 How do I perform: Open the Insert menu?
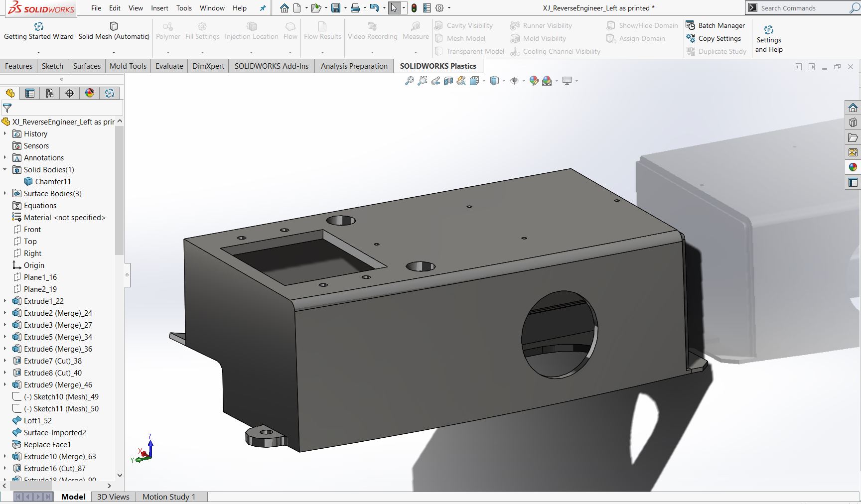pyautogui.click(x=159, y=8)
